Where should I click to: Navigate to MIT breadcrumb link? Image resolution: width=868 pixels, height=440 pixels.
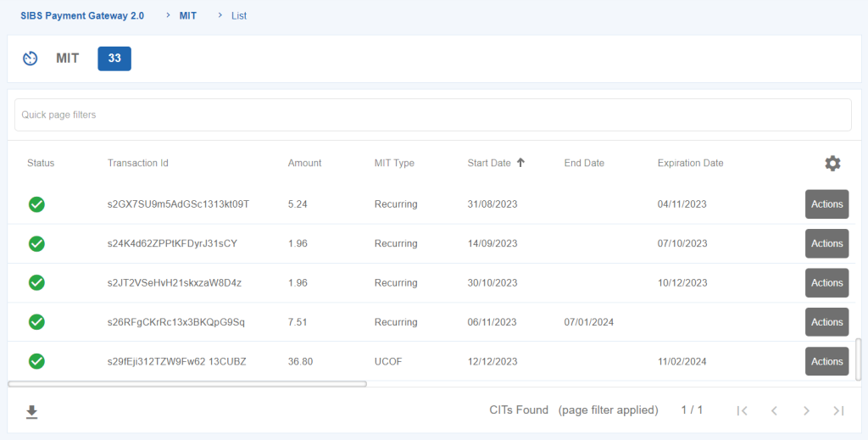tap(187, 15)
